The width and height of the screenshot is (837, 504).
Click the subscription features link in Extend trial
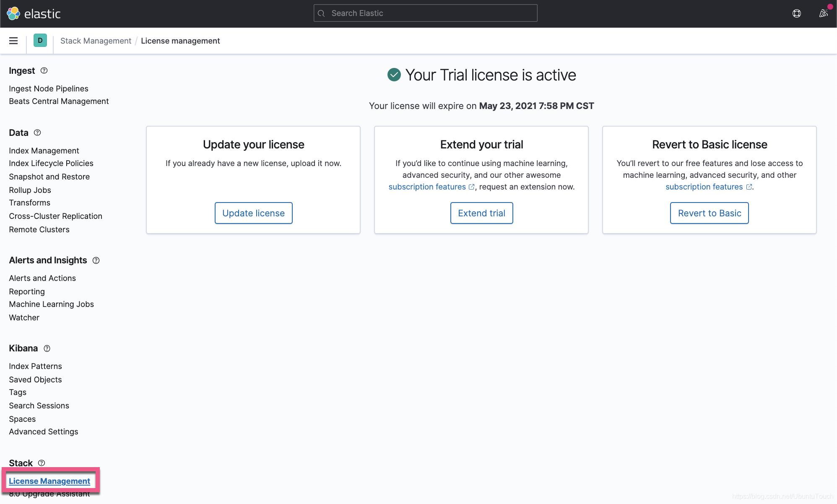pyautogui.click(x=427, y=187)
